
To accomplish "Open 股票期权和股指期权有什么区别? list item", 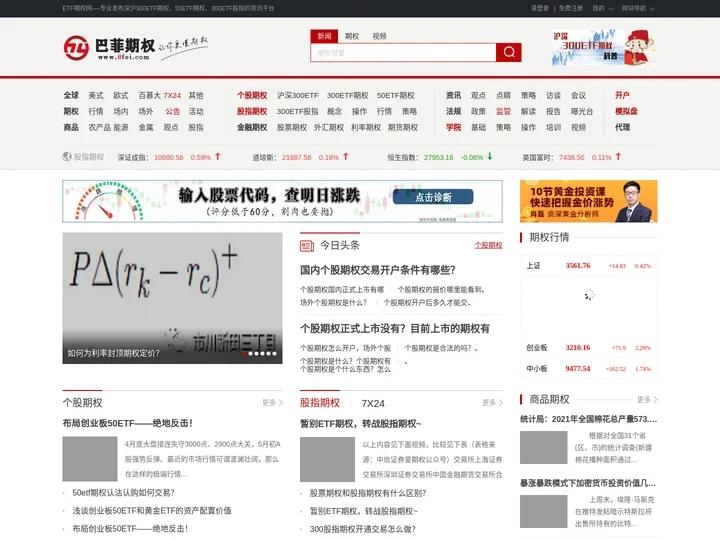I will (368, 493).
